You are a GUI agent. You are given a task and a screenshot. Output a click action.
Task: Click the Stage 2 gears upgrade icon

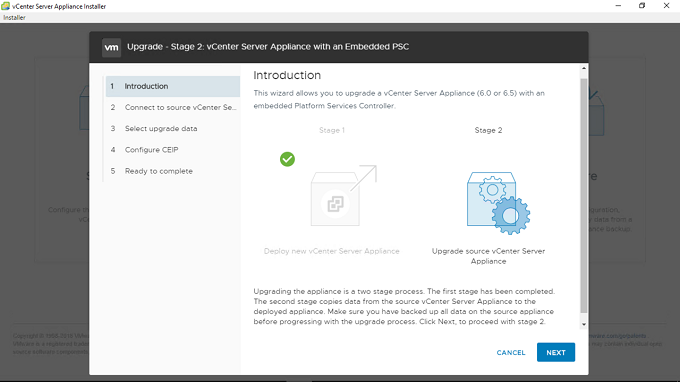(x=498, y=203)
